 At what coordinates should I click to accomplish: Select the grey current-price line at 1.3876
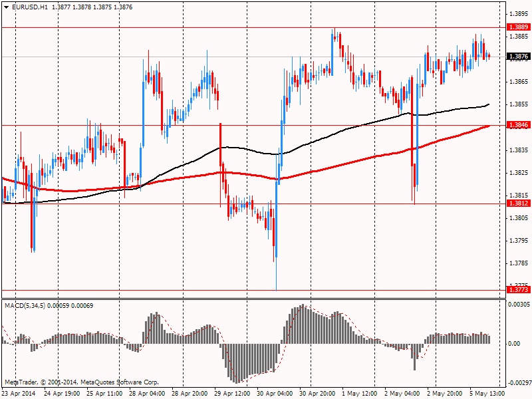(x=253, y=57)
